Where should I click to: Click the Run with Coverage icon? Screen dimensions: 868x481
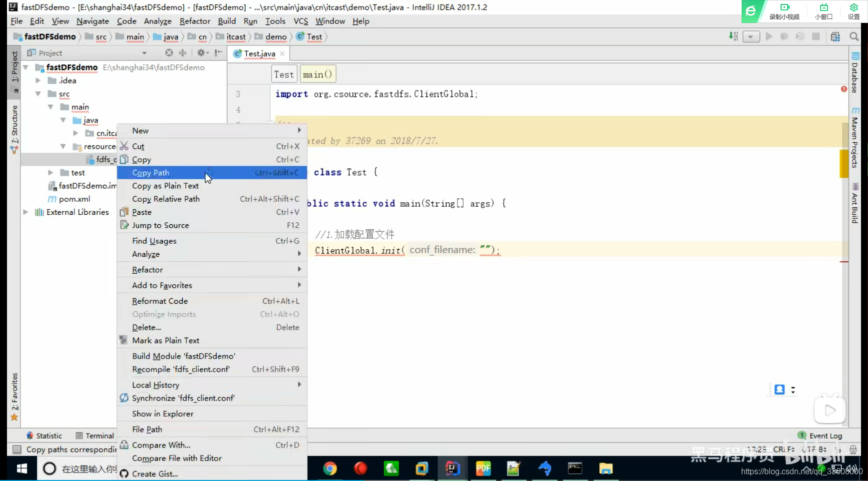[800, 36]
